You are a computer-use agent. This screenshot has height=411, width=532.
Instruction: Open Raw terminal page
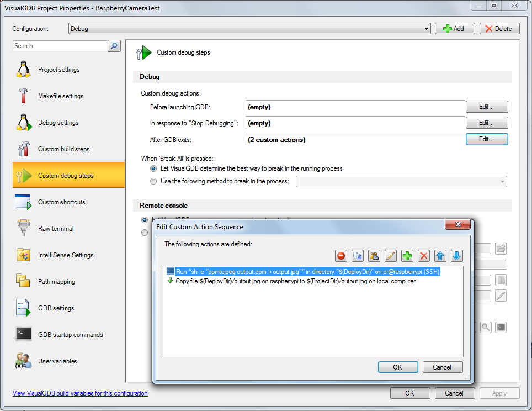pos(68,229)
